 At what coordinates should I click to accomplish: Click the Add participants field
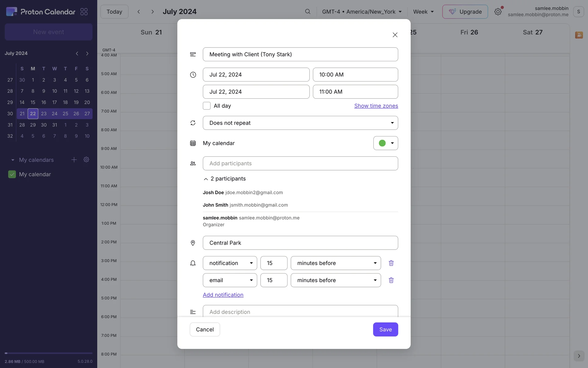300,163
